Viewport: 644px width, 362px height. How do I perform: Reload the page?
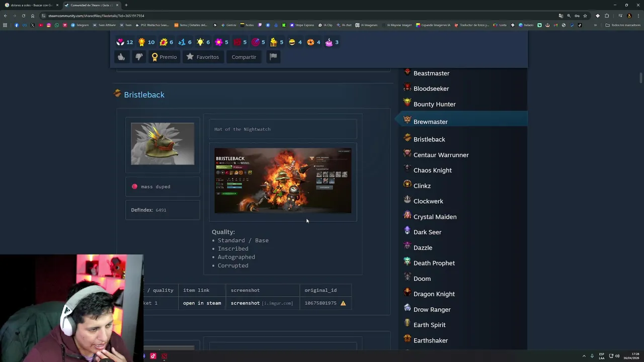pyautogui.click(x=23, y=16)
